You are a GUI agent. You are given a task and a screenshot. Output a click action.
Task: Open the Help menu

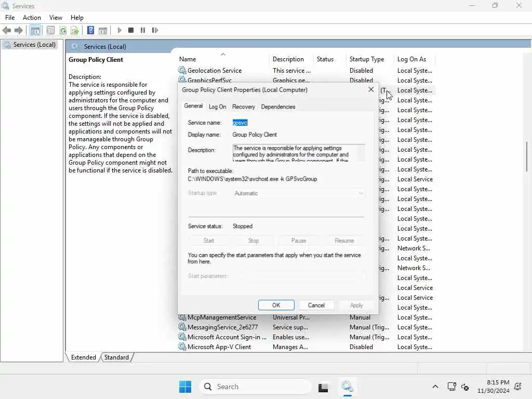coord(77,18)
